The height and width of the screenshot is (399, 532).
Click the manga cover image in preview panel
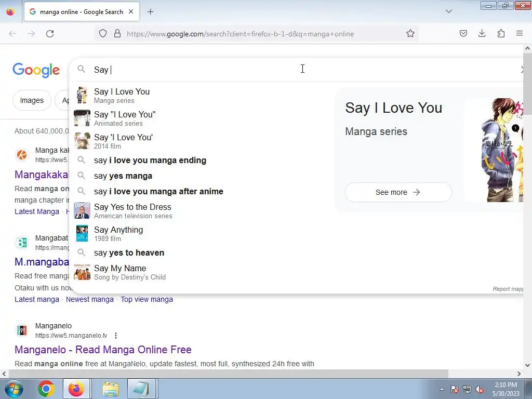[x=502, y=150]
